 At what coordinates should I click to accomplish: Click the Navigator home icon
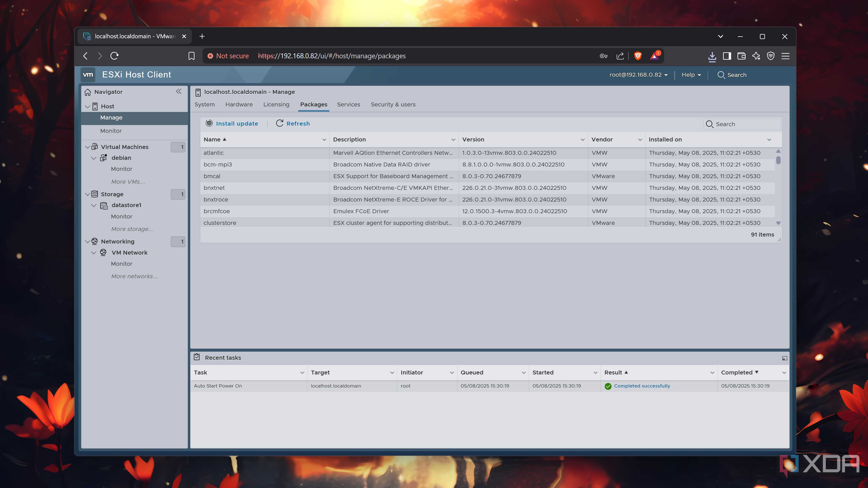click(x=88, y=92)
